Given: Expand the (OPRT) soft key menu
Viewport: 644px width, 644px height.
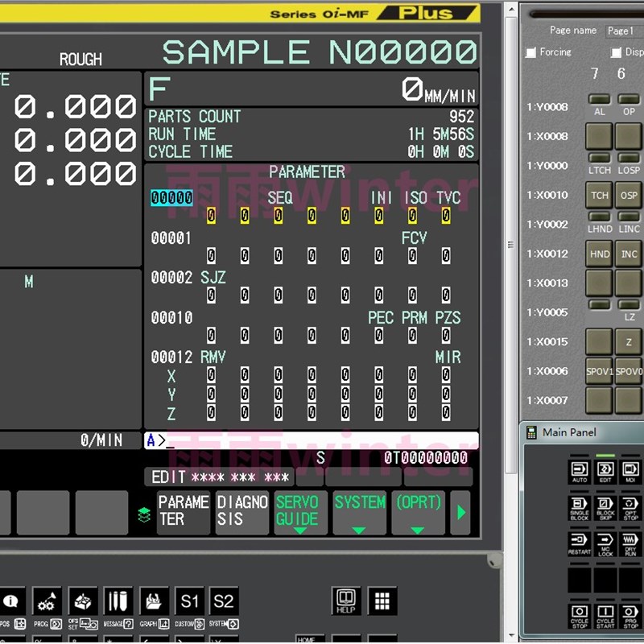Looking at the screenshot, I should (418, 513).
